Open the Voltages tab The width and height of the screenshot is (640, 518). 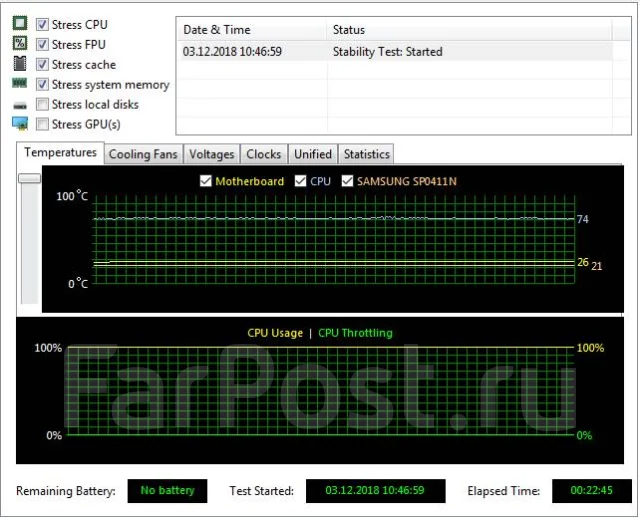tap(212, 154)
